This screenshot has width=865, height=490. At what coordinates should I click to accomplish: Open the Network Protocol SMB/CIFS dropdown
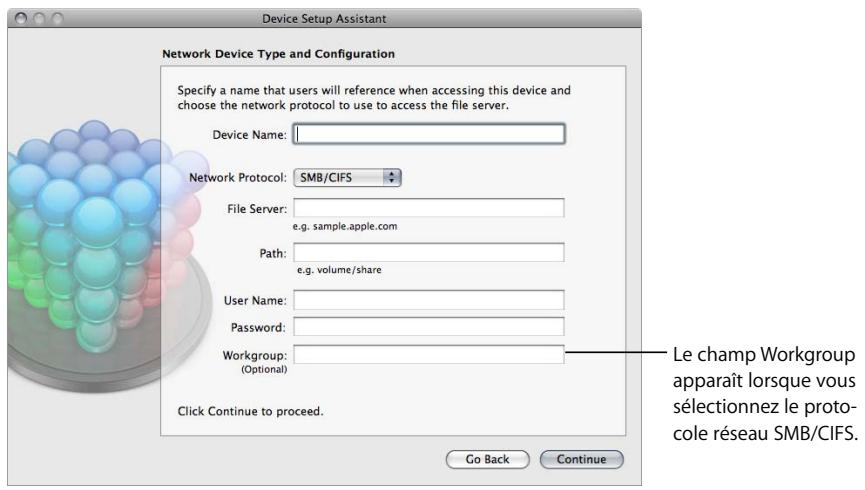coord(347,178)
